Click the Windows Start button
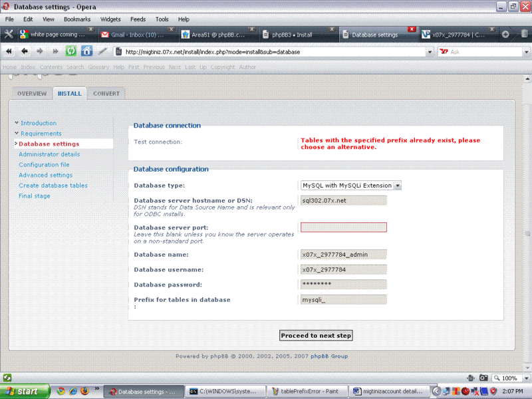The image size is (532, 399). pyautogui.click(x=25, y=391)
